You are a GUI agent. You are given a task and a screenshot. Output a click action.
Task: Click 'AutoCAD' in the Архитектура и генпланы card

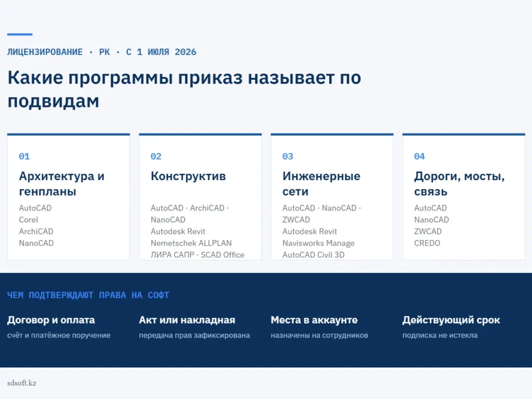coord(35,208)
